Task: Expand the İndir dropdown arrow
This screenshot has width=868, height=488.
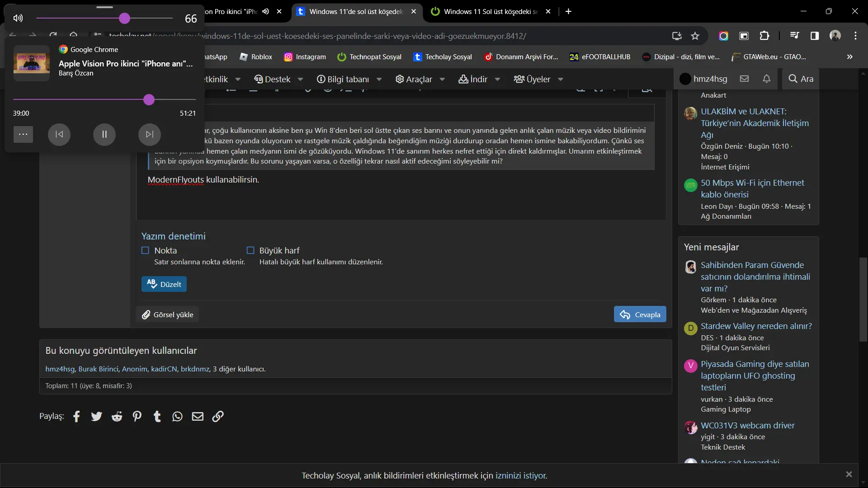Action: (x=497, y=80)
